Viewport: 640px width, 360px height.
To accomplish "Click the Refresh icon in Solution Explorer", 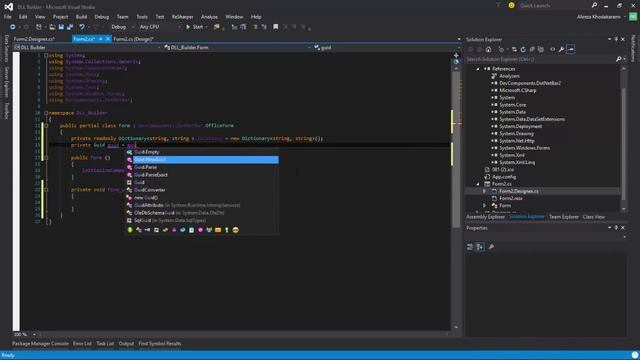I will (523, 49).
